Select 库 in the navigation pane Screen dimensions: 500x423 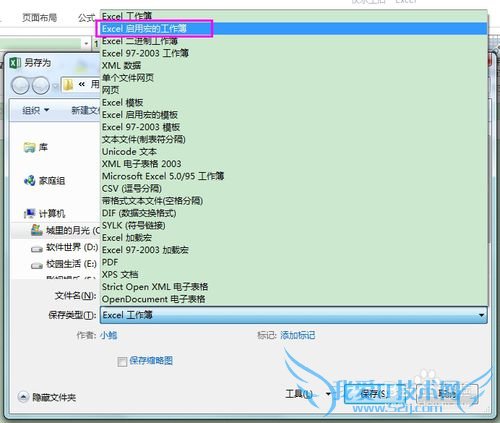36,147
